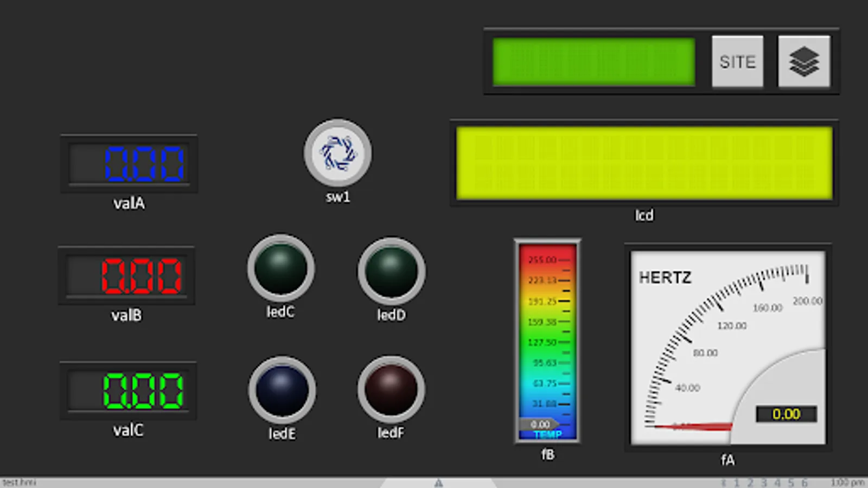Image resolution: width=868 pixels, height=488 pixels.
Task: Select the green valC numeric display
Action: coord(129,390)
